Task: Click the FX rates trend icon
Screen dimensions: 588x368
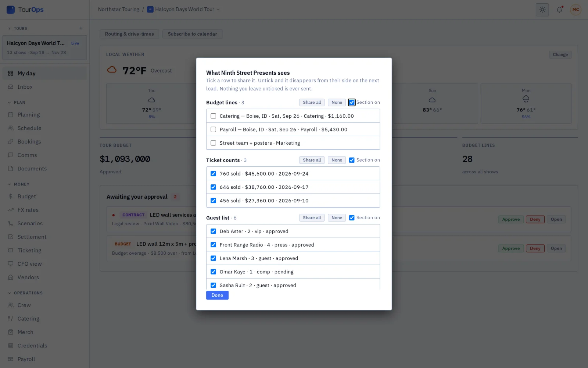Action: coord(11,210)
